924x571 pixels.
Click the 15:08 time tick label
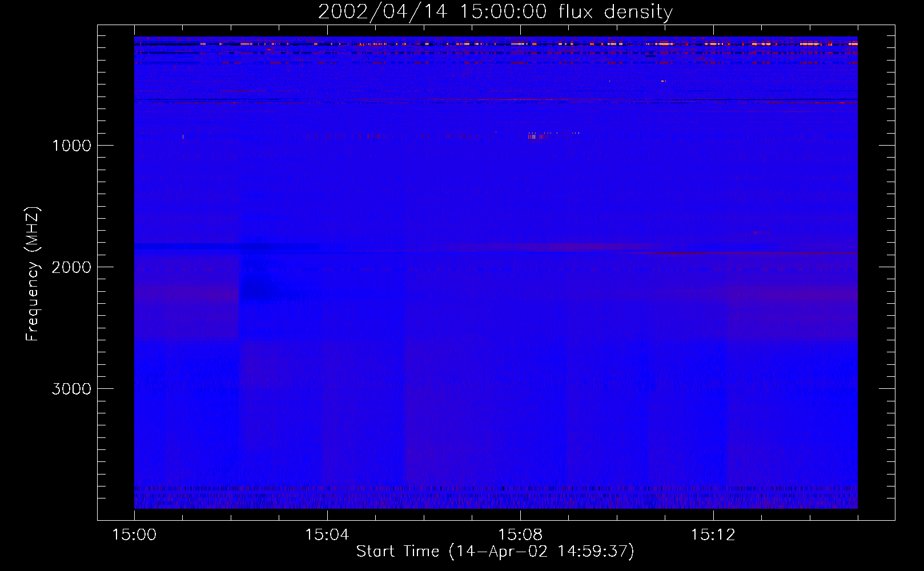pyautogui.click(x=520, y=535)
